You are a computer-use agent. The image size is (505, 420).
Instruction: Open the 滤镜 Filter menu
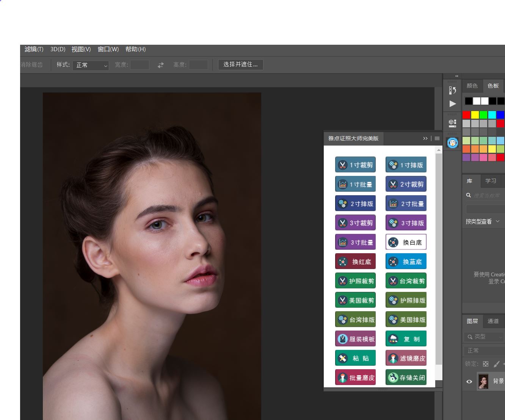coord(34,49)
